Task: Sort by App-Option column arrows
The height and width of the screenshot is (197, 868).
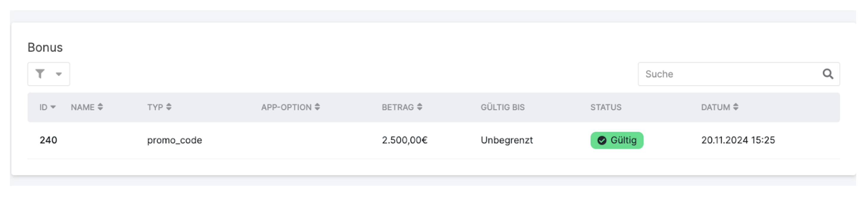Action: 317,107
